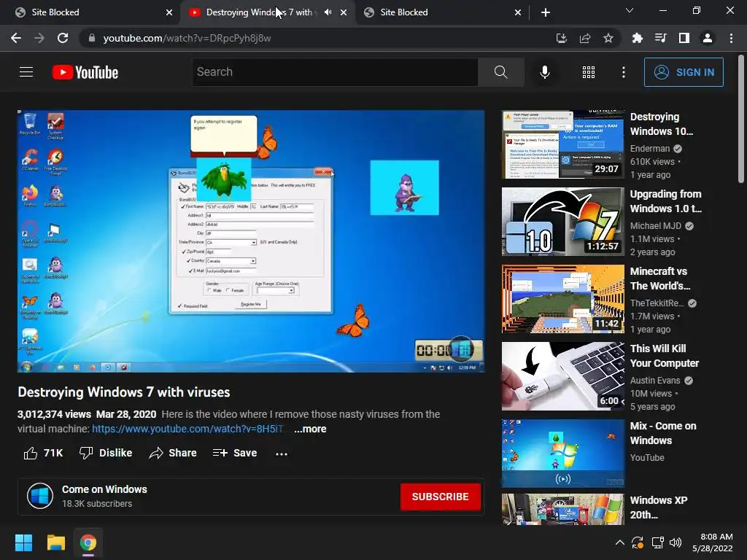Open This Will Kill Your Computer thumbnail
747x560 pixels.
[x=562, y=376]
